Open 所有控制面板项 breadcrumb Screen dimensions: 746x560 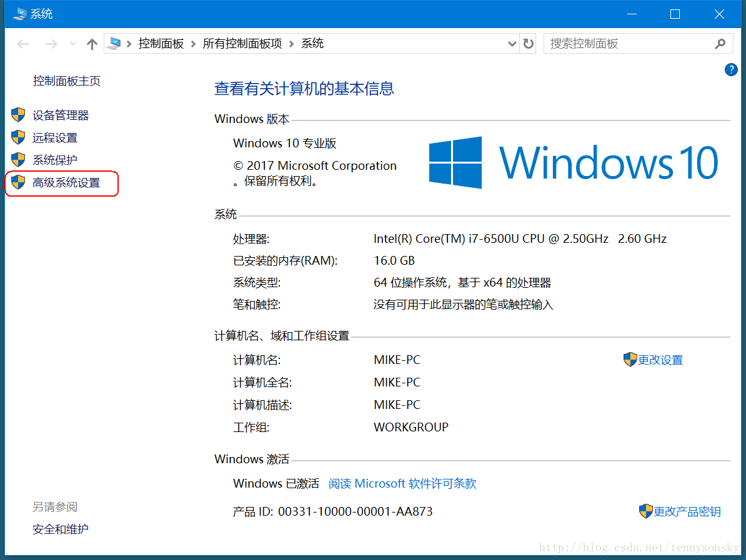[x=242, y=44]
